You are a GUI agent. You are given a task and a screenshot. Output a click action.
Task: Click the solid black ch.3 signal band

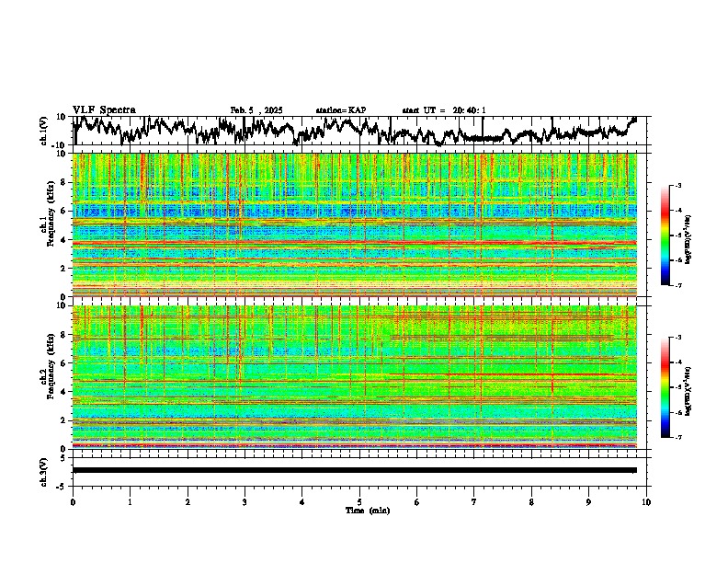pyautogui.click(x=355, y=470)
